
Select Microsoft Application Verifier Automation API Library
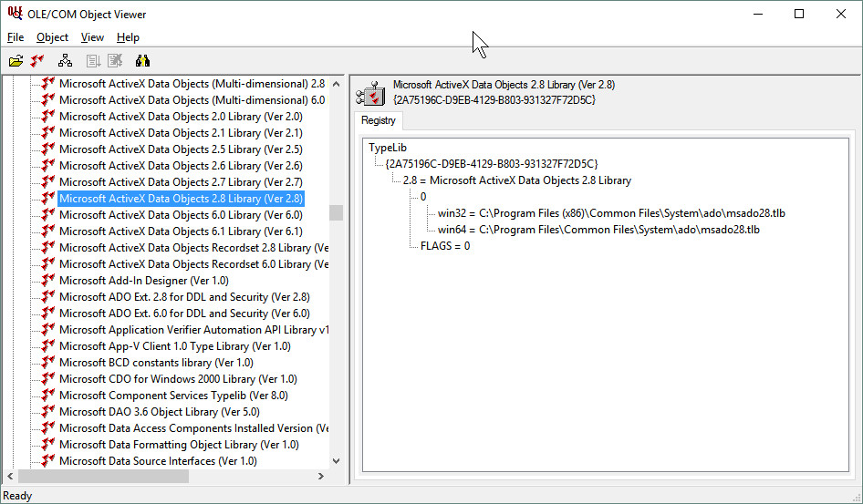193,330
